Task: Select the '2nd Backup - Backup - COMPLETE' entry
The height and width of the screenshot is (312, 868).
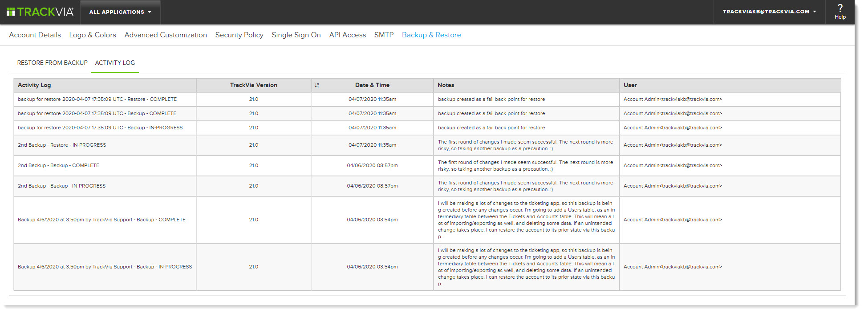Action: pos(58,166)
